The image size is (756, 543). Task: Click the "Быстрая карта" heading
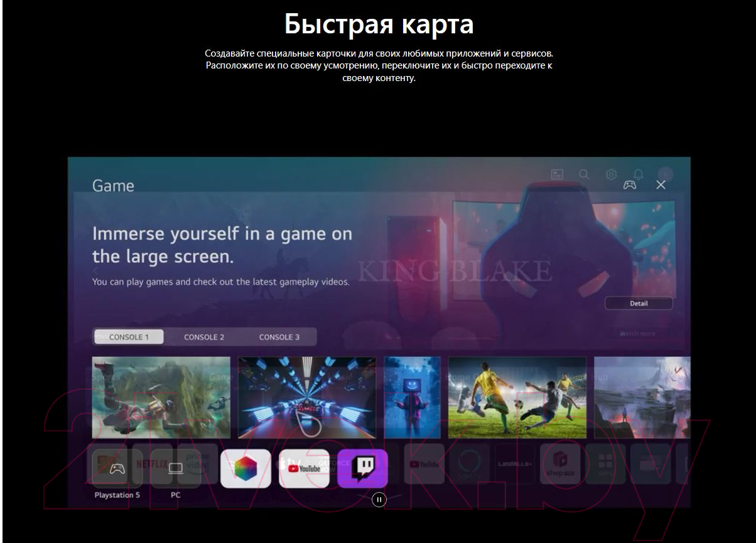coord(379,25)
